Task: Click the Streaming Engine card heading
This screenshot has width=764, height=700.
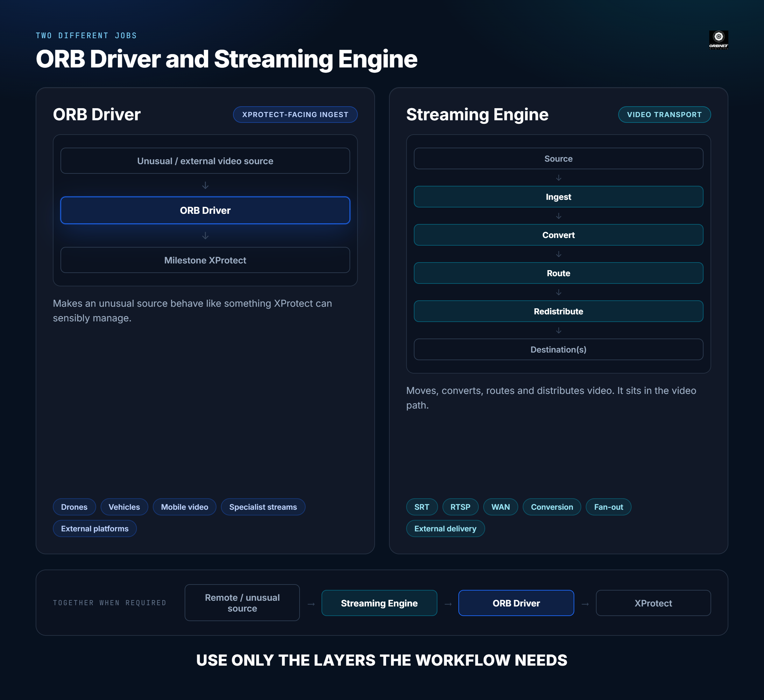Action: (477, 115)
